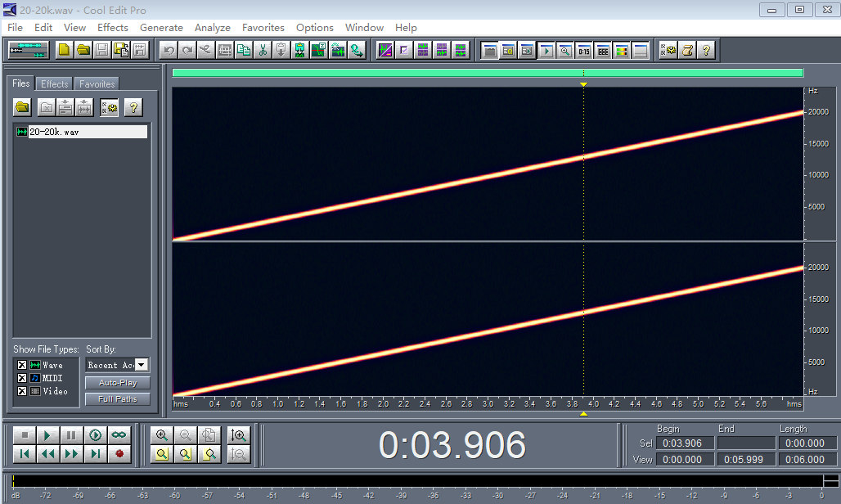Image resolution: width=841 pixels, height=504 pixels.
Task: Switch to the Effects tab in side panel
Action: coord(55,84)
